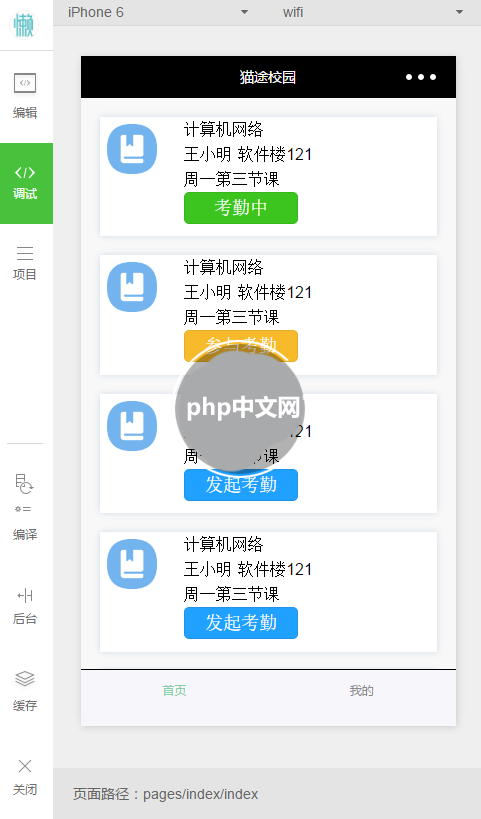This screenshot has height=819, width=481.
Task: Click the 后台 background icon
Action: click(x=25, y=595)
